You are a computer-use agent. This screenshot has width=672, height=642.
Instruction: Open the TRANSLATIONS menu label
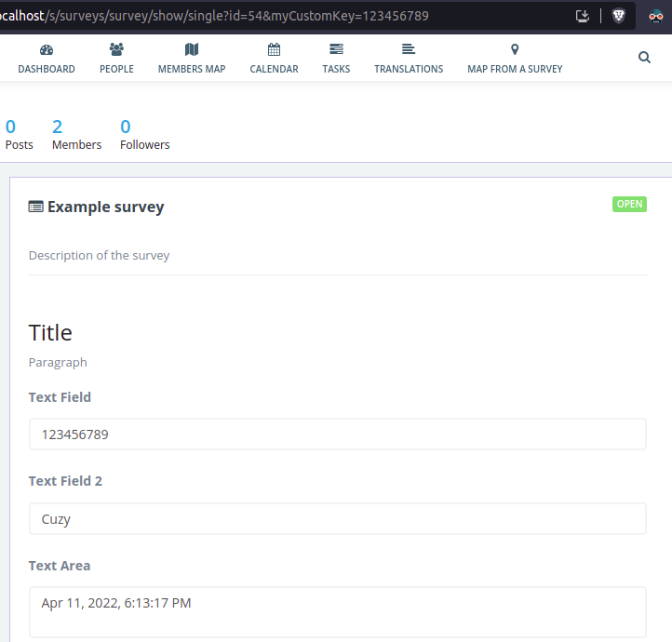[x=409, y=69]
